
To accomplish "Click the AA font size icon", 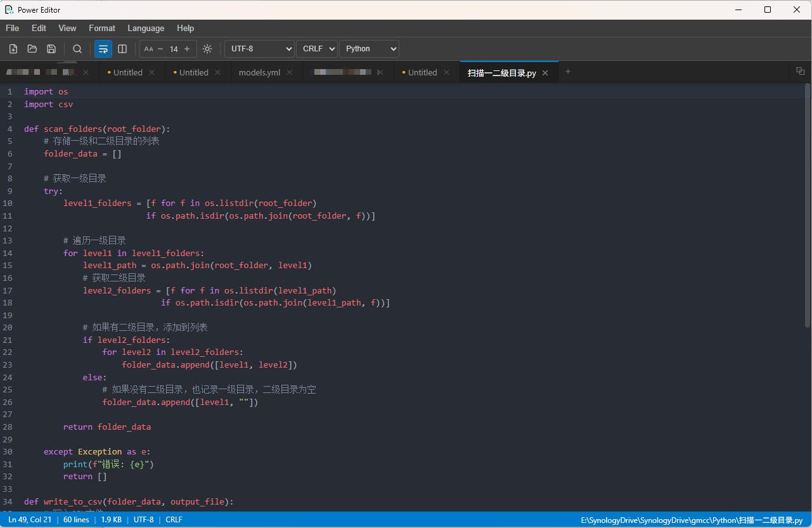I will (x=148, y=49).
